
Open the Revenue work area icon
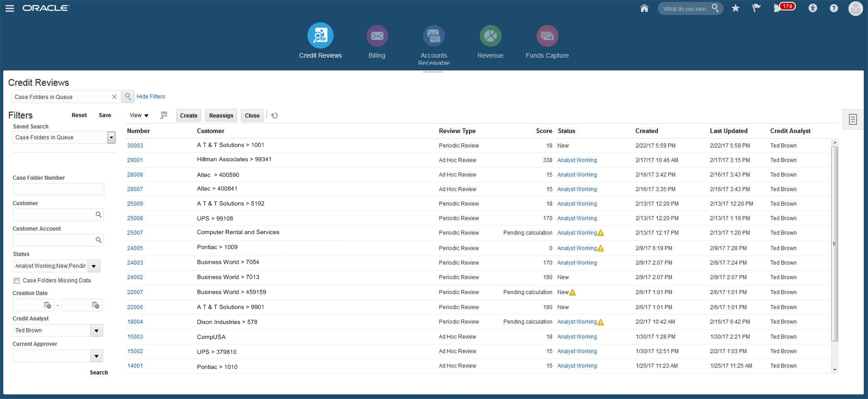[x=490, y=36]
